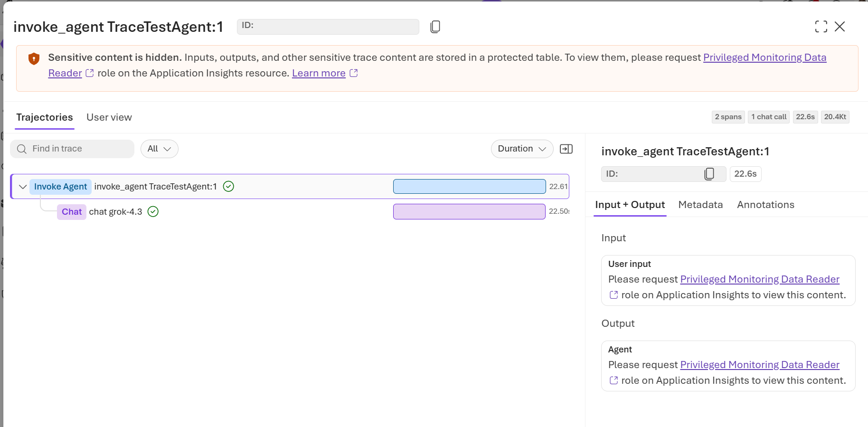This screenshot has height=427, width=868.
Task: Open the Duration dropdown
Action: point(522,149)
